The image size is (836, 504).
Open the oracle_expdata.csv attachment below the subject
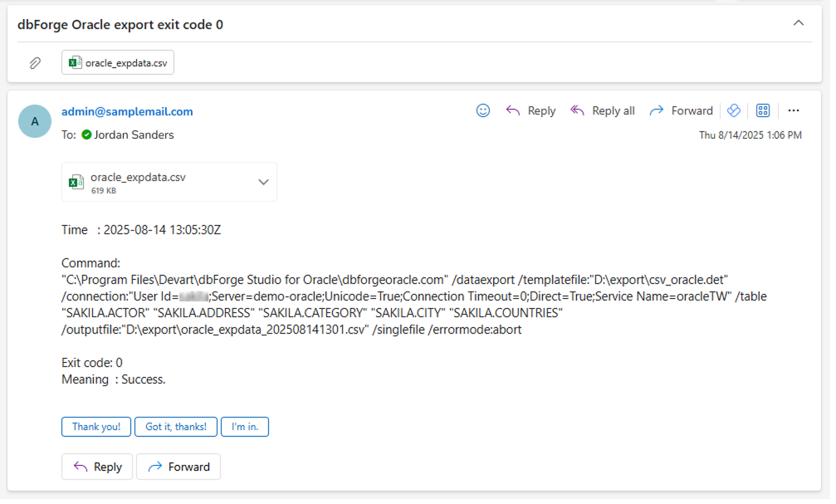(x=117, y=62)
